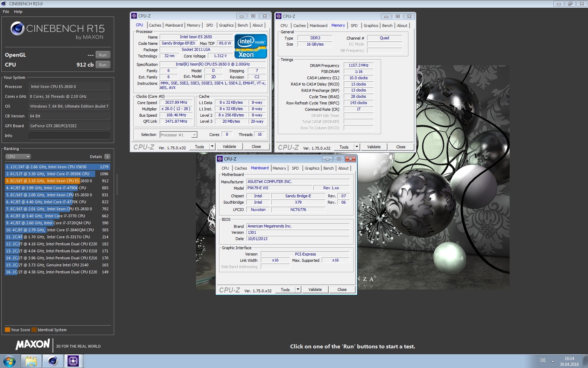Click the DE language indicator

click(x=543, y=360)
